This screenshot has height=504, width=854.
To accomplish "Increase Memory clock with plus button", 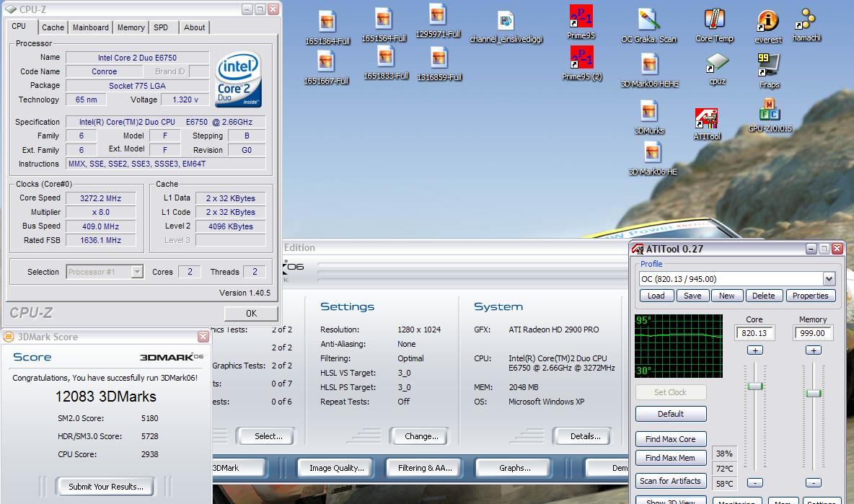I will [813, 350].
